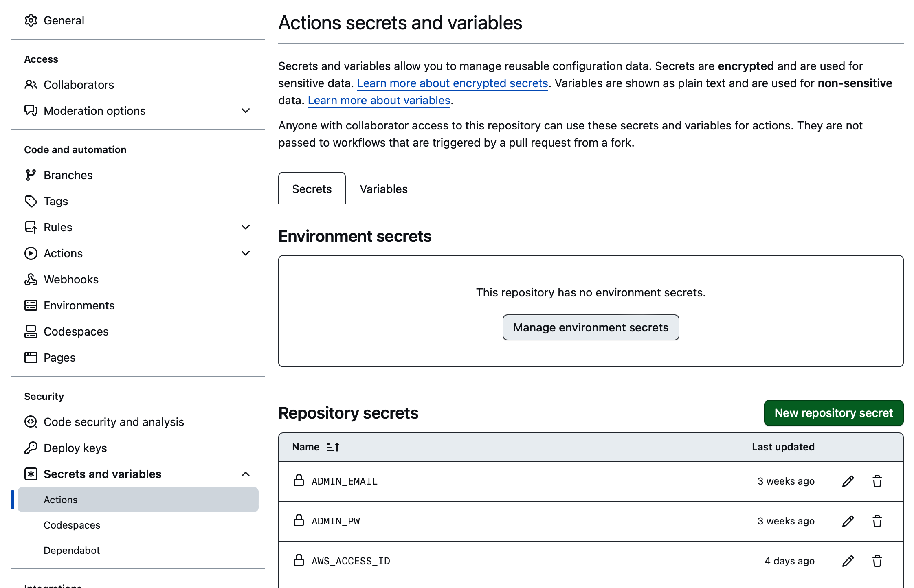
Task: Click Manage environment secrets button
Action: 591,327
